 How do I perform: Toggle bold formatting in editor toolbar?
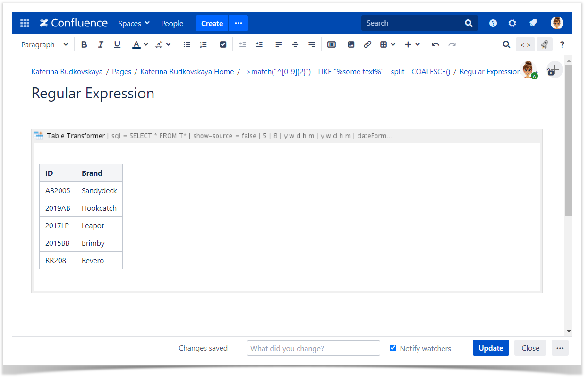tap(84, 44)
